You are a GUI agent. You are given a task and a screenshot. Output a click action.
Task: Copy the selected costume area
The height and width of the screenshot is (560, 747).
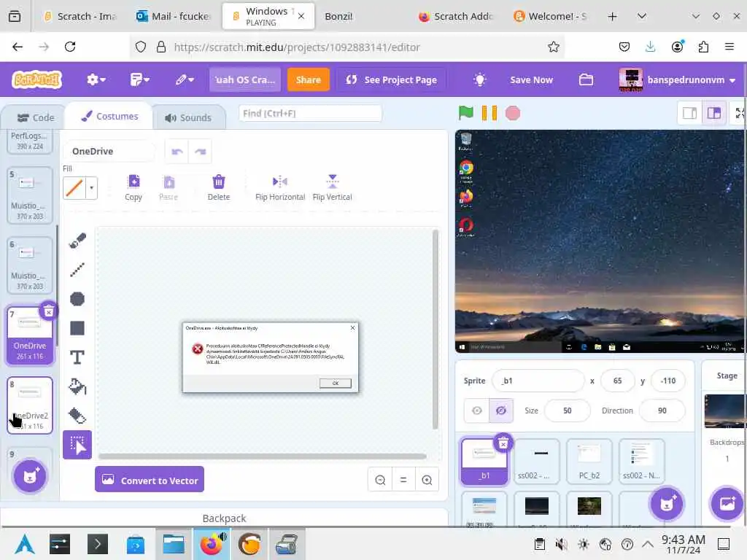tap(133, 187)
